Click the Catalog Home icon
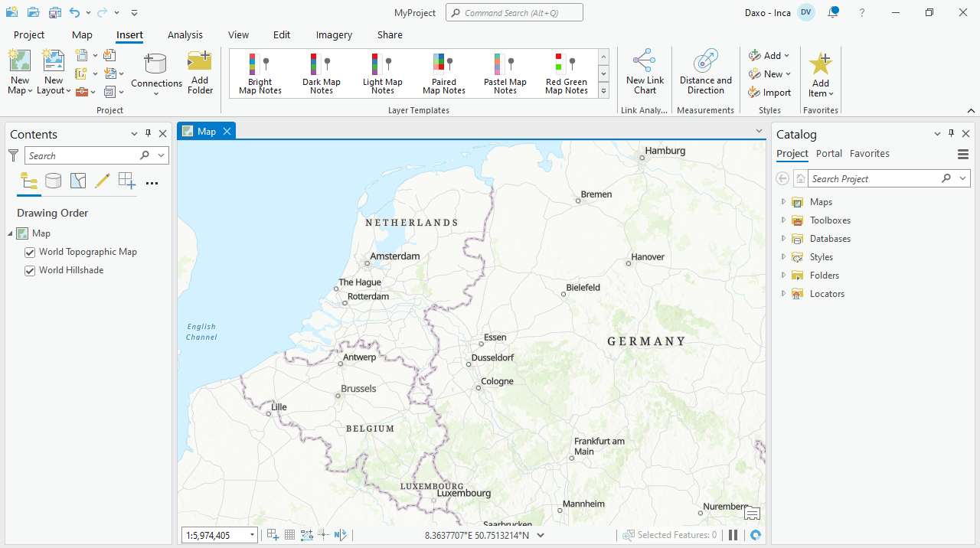The height and width of the screenshot is (548, 980). [x=800, y=178]
